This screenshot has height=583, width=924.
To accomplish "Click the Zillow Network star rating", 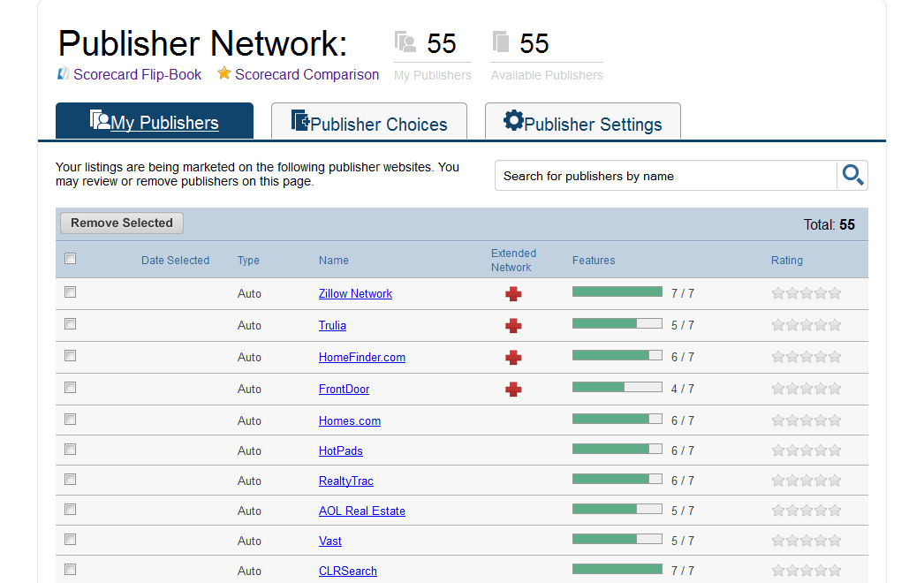I will click(807, 293).
